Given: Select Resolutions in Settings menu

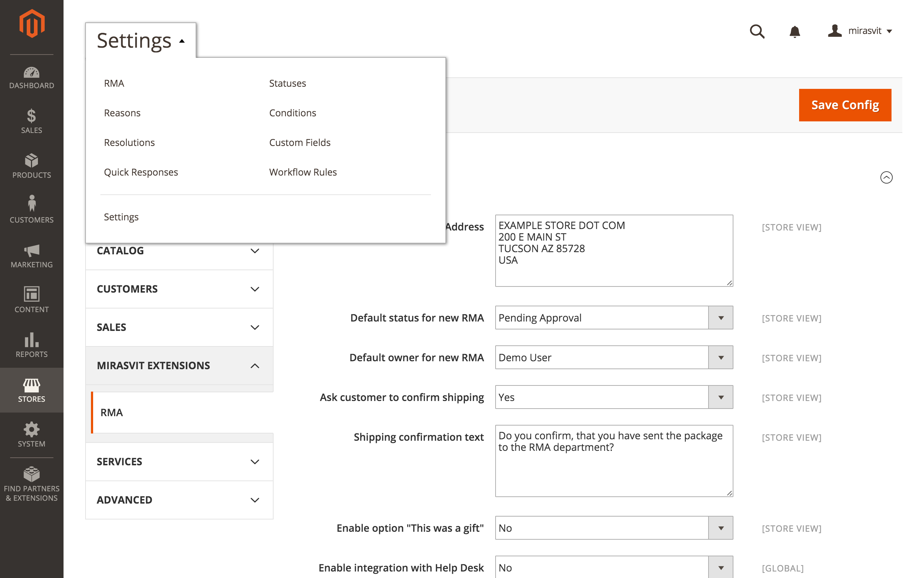Looking at the screenshot, I should [130, 143].
